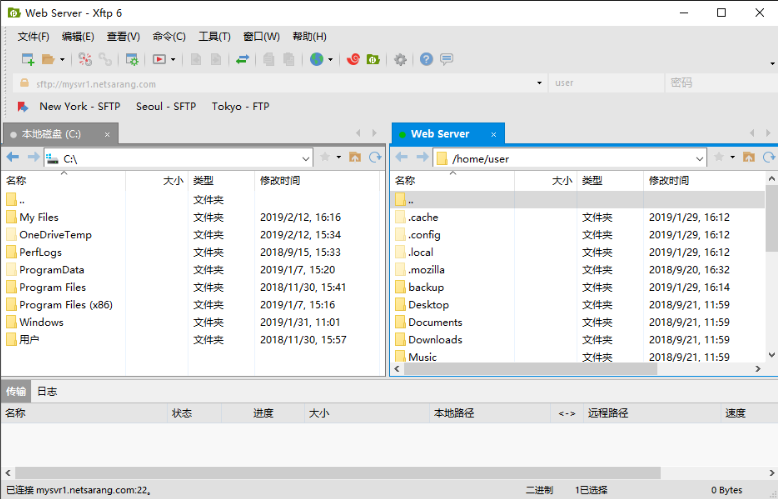The image size is (778, 499).
Task: Open the 窗口(W) menu
Action: (x=261, y=37)
